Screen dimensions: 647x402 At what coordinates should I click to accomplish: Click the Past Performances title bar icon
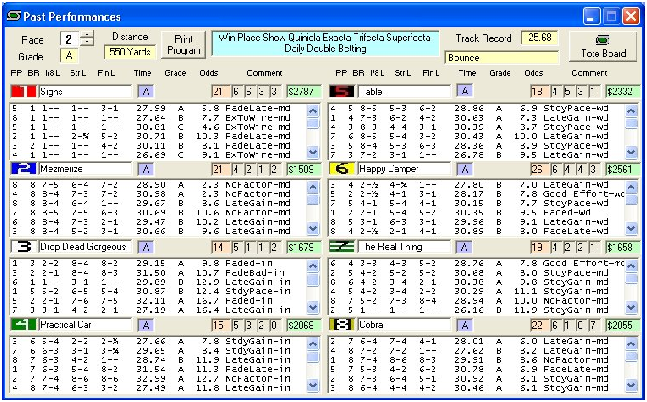tap(14, 16)
